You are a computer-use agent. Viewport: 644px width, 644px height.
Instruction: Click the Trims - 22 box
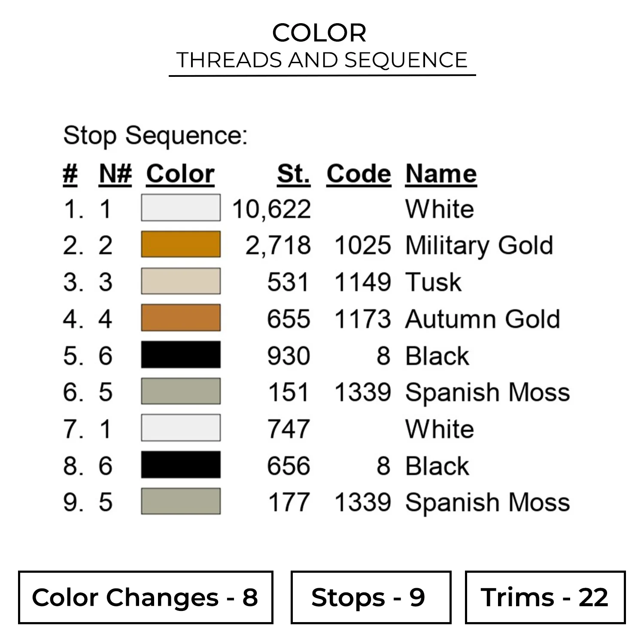(x=545, y=597)
